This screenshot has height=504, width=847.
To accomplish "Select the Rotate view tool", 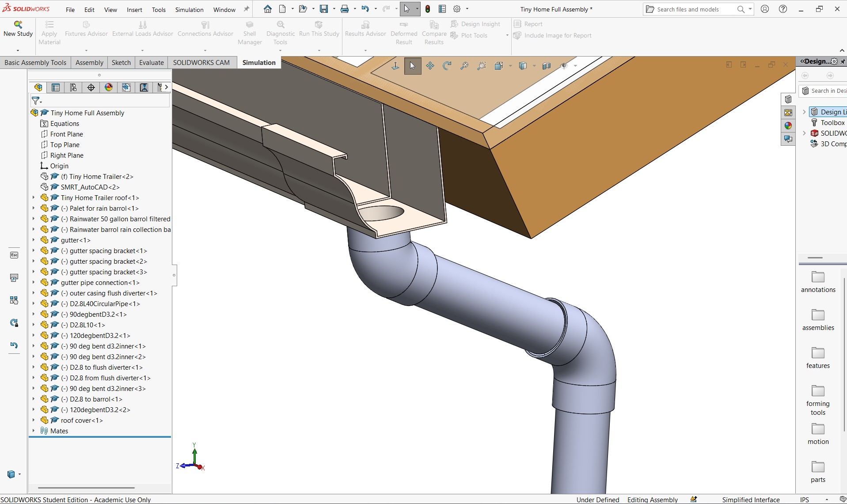I will 447,66.
